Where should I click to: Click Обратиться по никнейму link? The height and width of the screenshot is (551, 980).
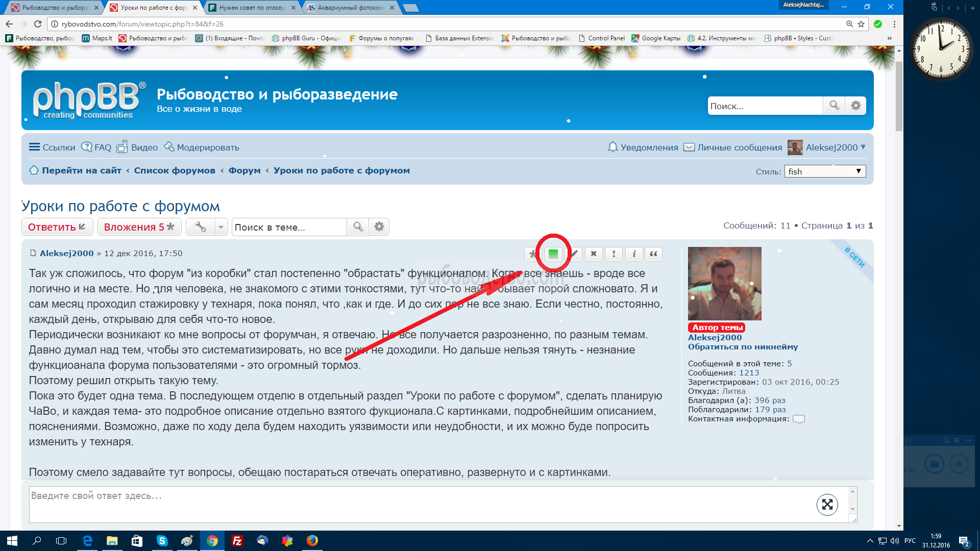743,347
